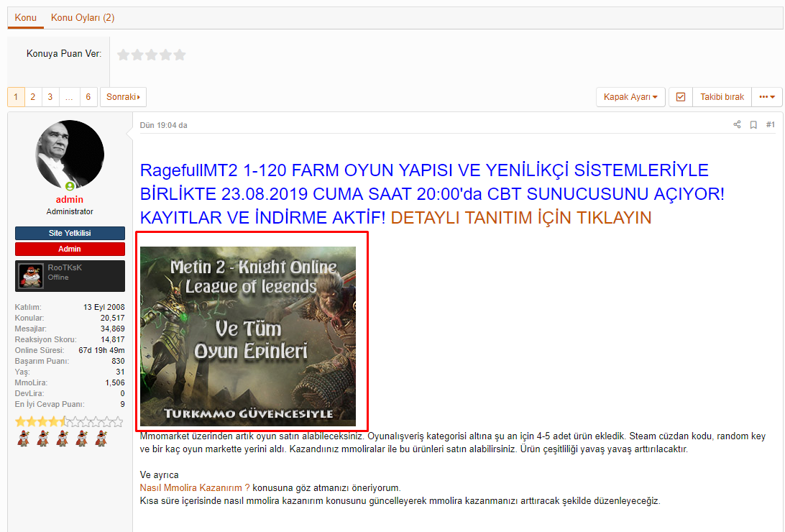Expand the three-dots more options menu
Viewport: 785px width, 532px height.
click(767, 97)
